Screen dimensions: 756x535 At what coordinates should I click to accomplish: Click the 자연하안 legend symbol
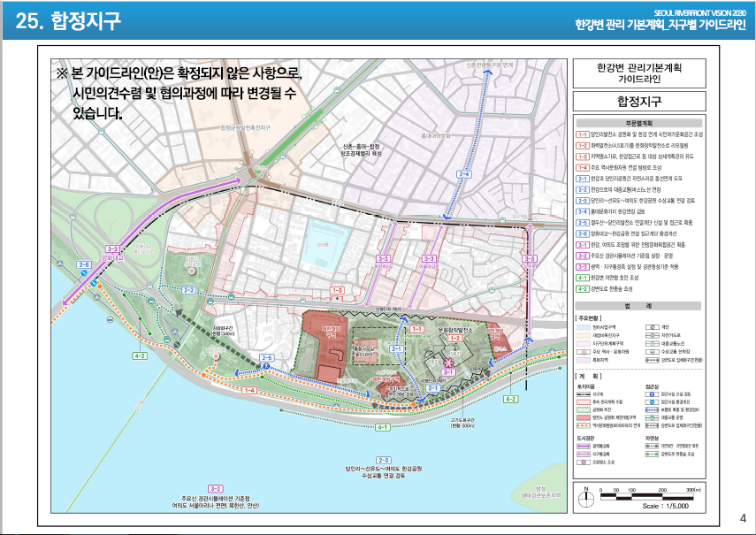[652, 447]
